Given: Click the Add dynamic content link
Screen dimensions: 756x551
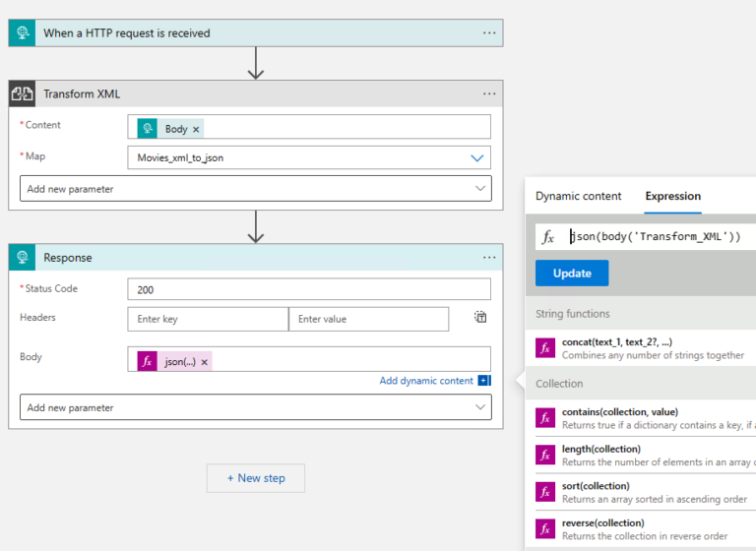Looking at the screenshot, I should tap(426, 381).
